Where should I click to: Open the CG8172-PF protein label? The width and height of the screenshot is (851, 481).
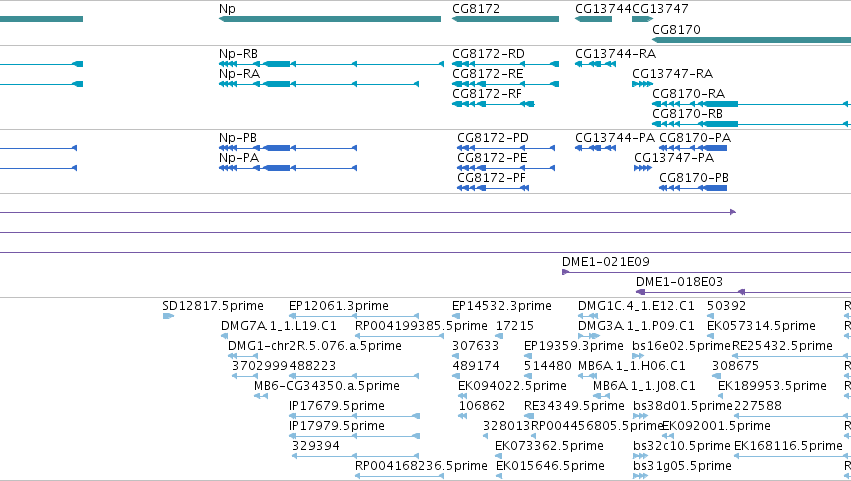pos(492,178)
